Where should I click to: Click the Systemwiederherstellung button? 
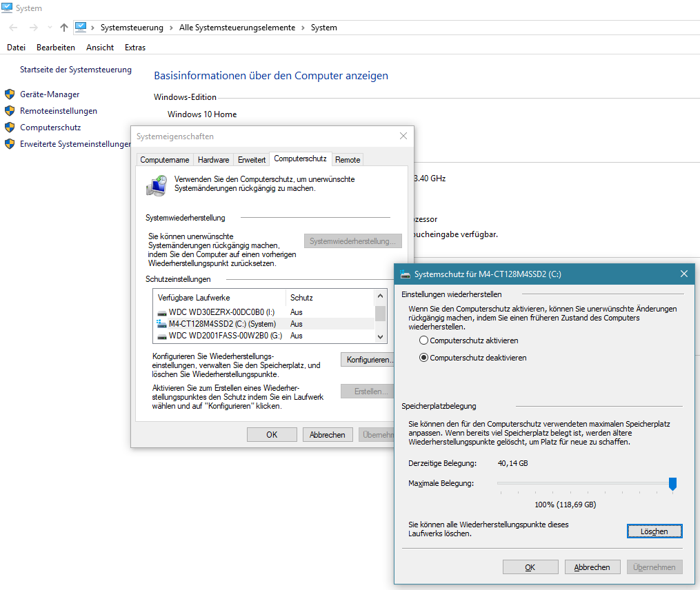point(352,241)
